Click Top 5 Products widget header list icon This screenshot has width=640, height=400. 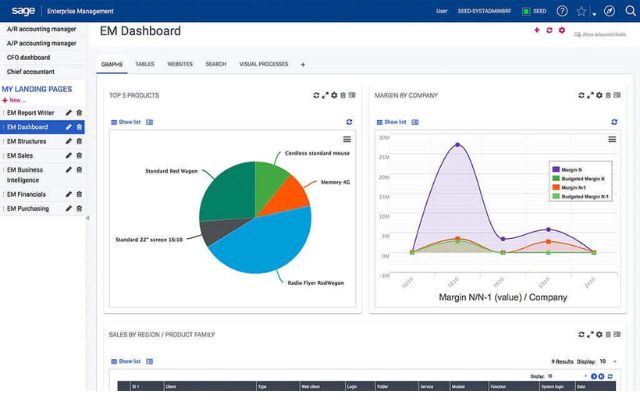click(352, 95)
